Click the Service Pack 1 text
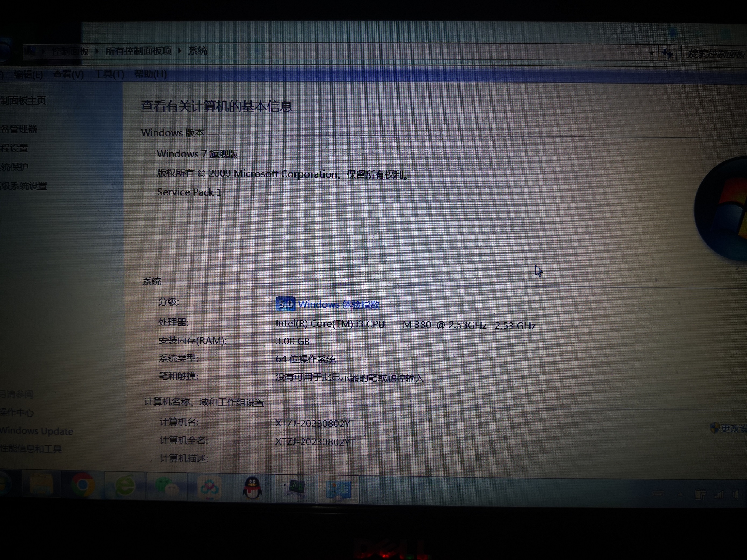Image resolution: width=747 pixels, height=560 pixels. click(x=189, y=192)
